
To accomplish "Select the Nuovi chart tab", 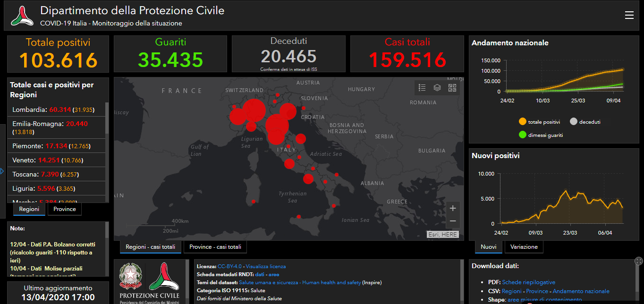I will coord(489,247).
